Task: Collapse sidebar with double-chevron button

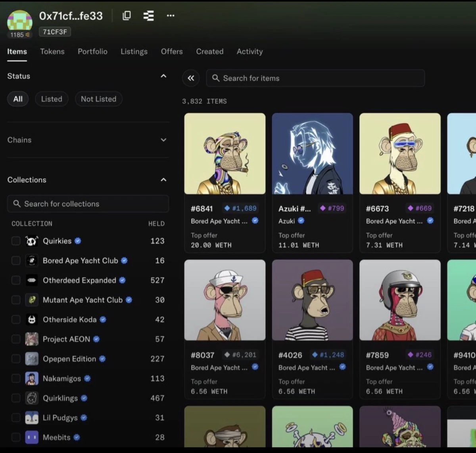Action: pos(191,78)
